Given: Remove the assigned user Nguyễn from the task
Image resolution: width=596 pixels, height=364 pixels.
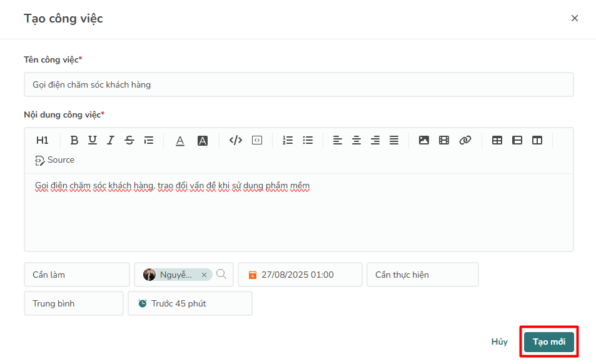Looking at the screenshot, I should [204, 275].
